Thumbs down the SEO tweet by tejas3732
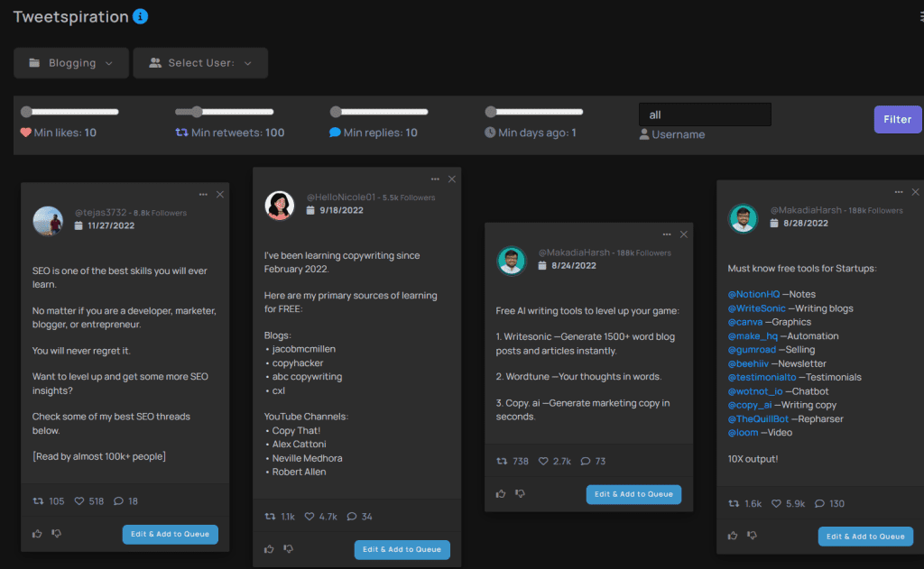 click(56, 534)
